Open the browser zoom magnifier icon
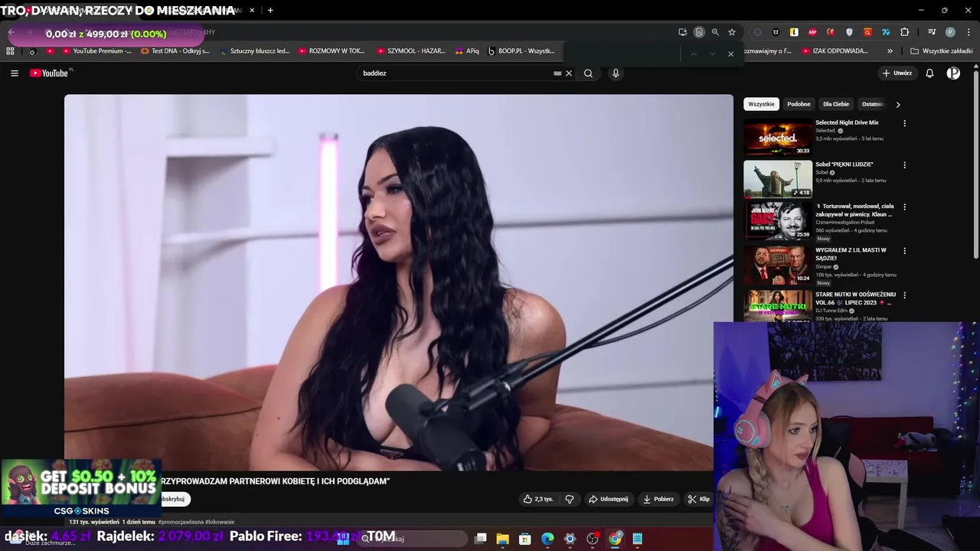The image size is (980, 551). [715, 32]
